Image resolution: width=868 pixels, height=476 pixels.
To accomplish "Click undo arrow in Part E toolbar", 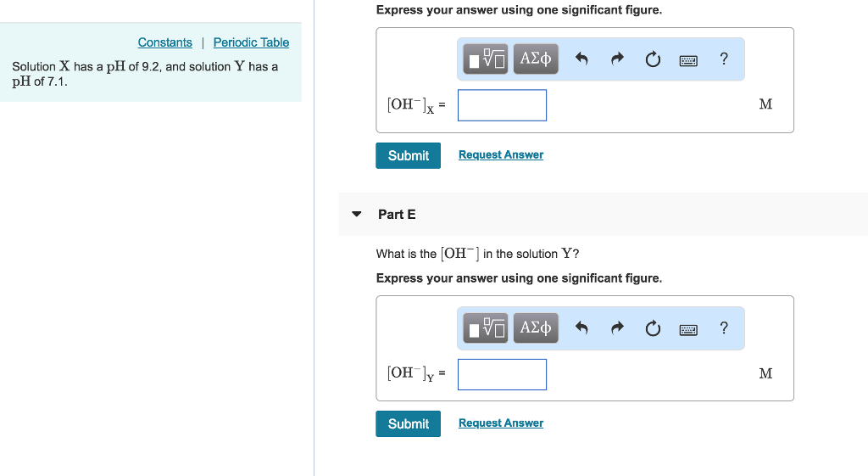I will 581,328.
